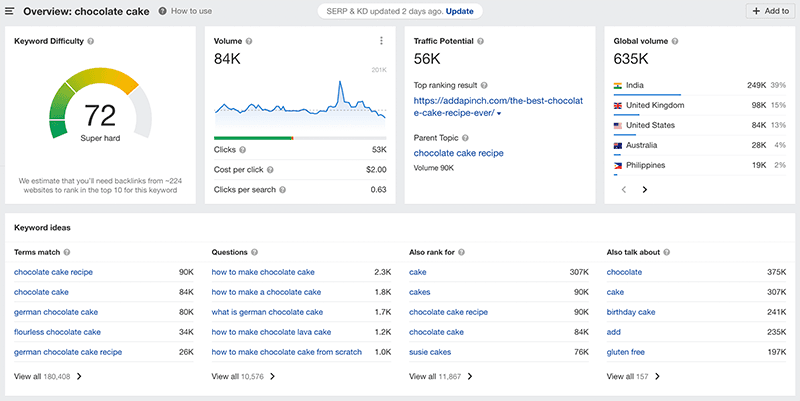The height and width of the screenshot is (401, 800).
Task: Click the How to use help icon
Action: click(x=162, y=11)
